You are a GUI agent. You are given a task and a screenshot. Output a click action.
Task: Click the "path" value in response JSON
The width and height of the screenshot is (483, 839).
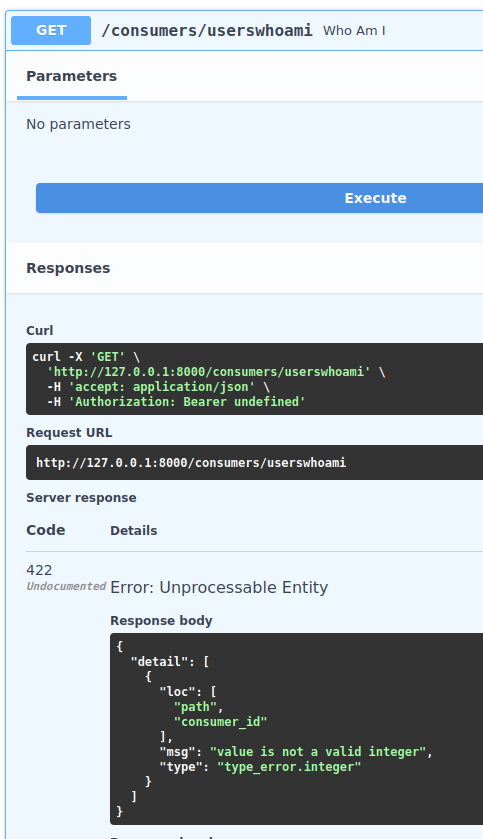(x=195, y=707)
